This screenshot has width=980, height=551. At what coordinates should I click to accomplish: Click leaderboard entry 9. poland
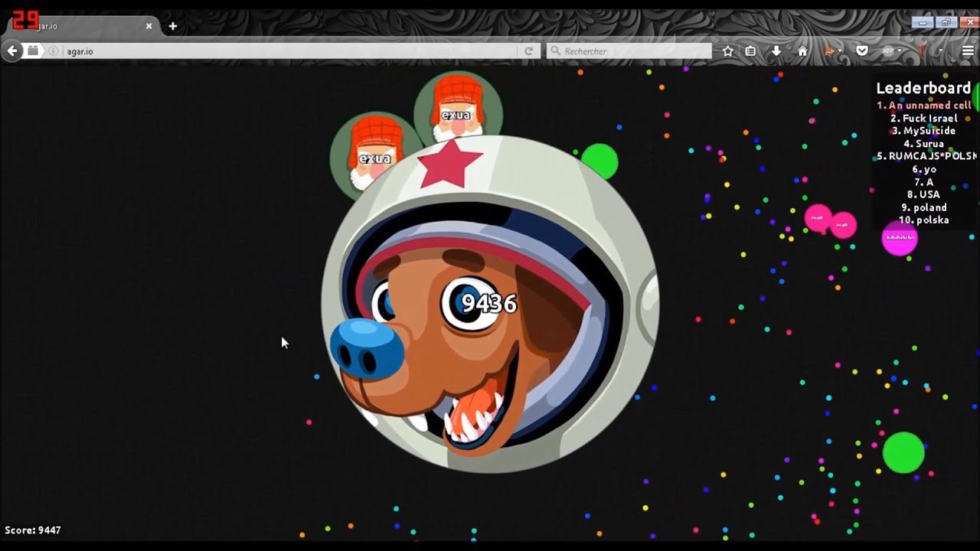point(924,207)
